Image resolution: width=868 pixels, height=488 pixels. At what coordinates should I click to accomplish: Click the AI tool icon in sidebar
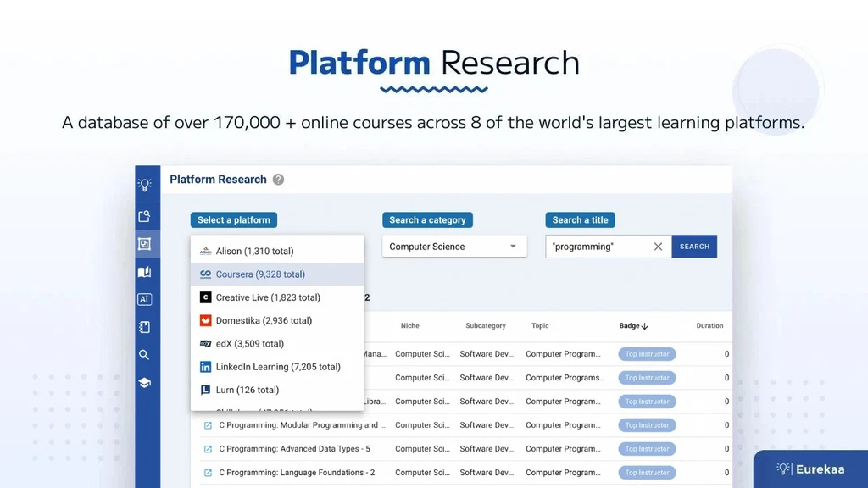click(x=144, y=300)
